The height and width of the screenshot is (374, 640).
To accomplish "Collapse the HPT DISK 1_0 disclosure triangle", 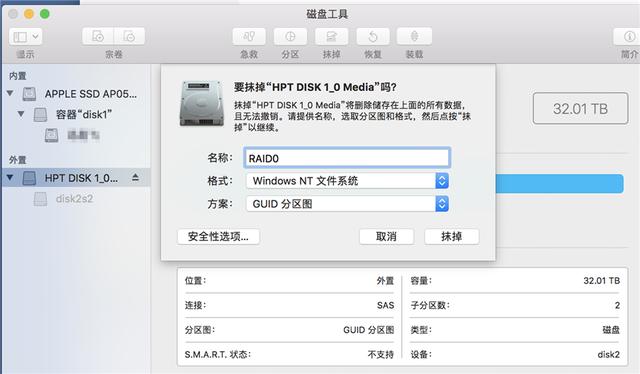I will (x=10, y=178).
